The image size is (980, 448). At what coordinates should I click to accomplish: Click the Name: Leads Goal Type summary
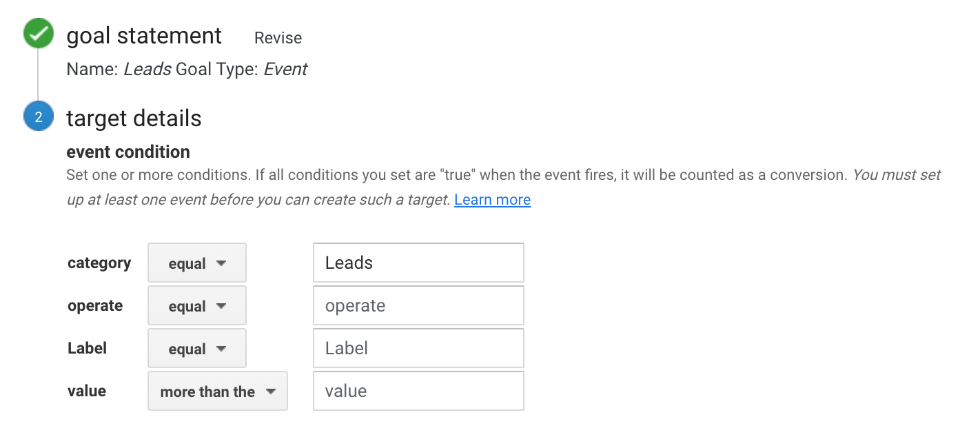pos(187,70)
